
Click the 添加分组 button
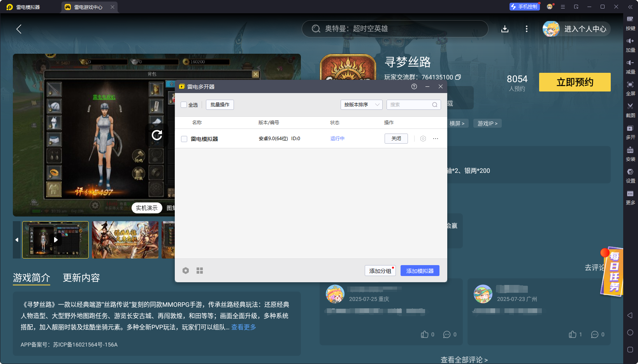click(380, 271)
